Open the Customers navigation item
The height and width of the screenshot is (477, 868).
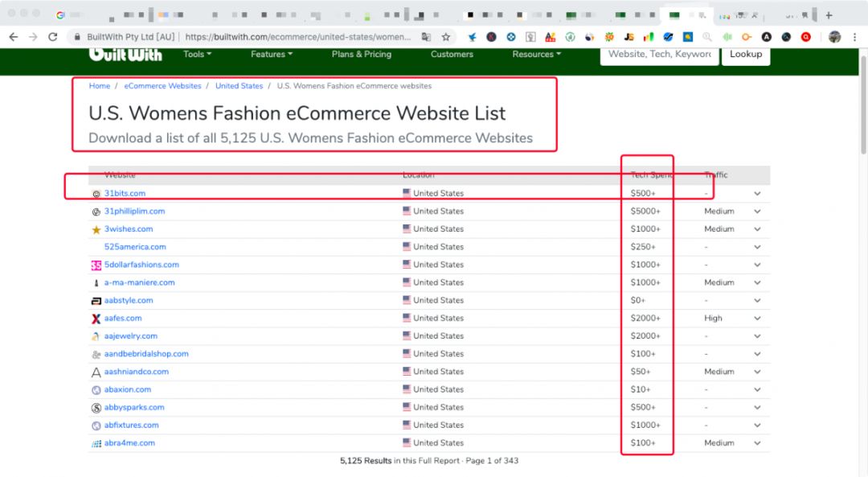(452, 54)
